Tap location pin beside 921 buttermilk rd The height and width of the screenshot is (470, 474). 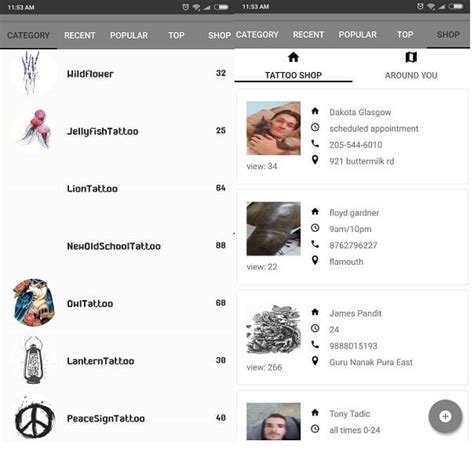[315, 160]
